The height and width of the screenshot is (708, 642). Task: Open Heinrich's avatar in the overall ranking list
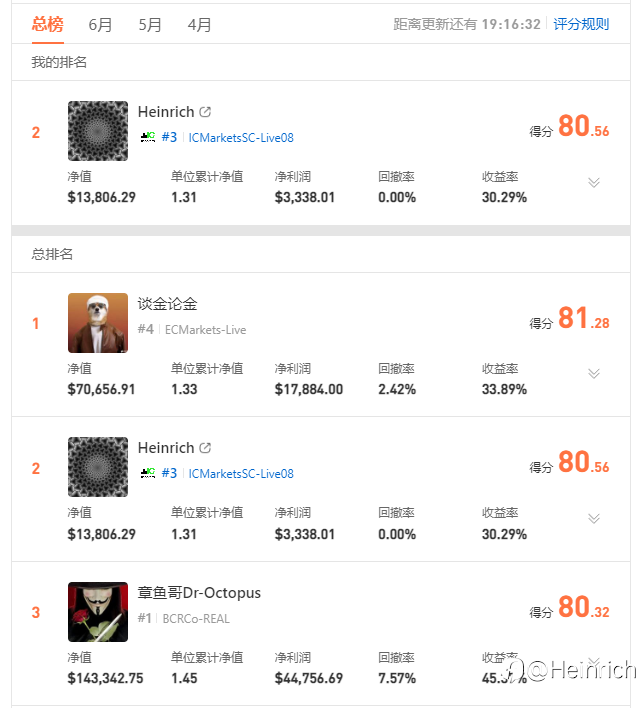coord(98,467)
